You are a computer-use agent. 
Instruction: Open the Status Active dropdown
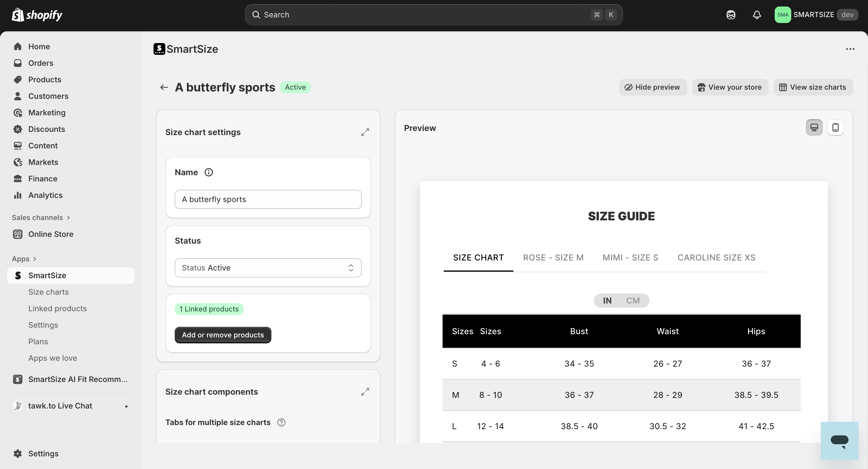tap(268, 268)
